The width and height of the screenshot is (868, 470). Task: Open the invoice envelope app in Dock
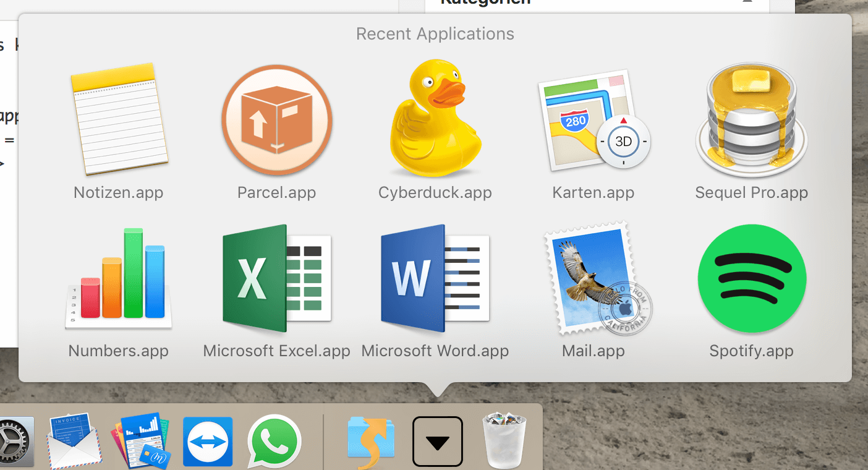75,440
